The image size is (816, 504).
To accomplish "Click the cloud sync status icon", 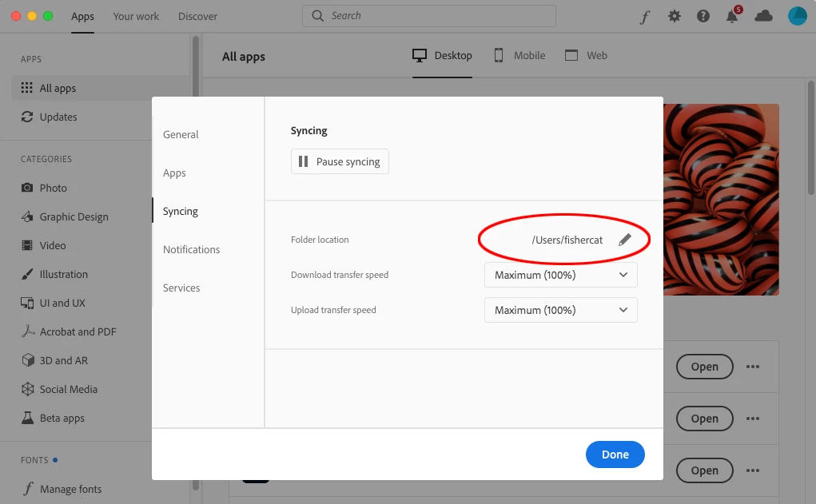I will (763, 16).
